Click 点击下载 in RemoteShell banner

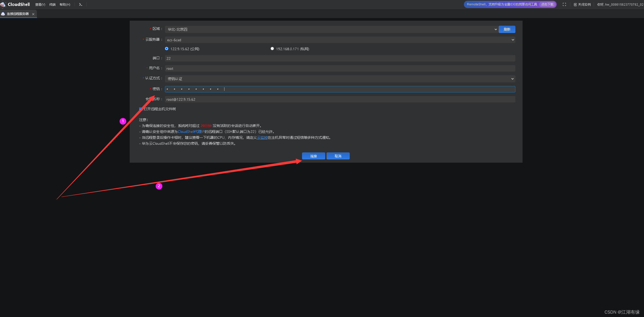tap(547, 4)
